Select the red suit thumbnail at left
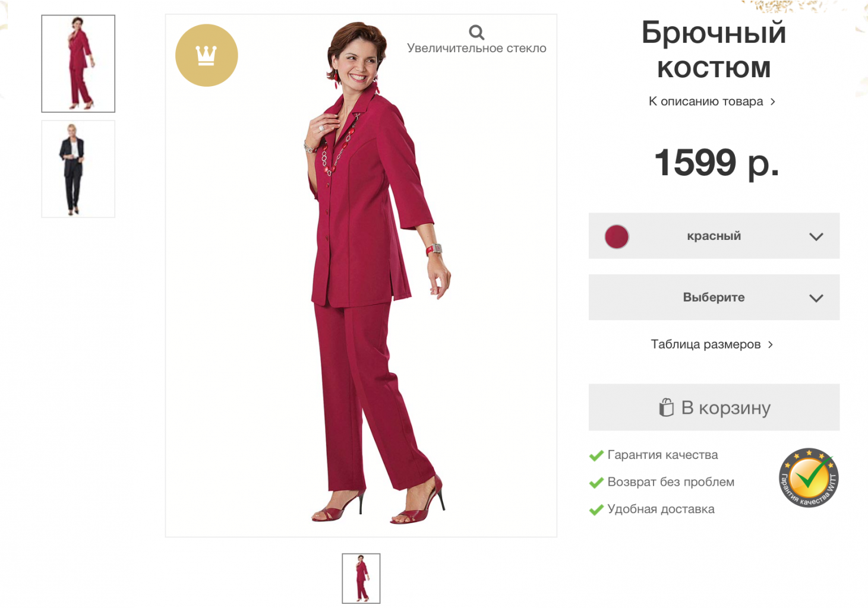Image resolution: width=868 pixels, height=608 pixels. pyautogui.click(x=78, y=64)
